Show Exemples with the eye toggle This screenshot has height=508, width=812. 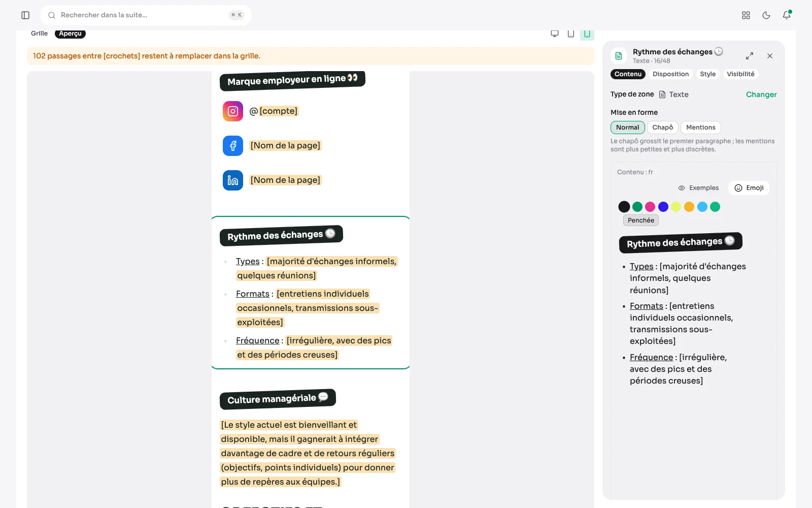click(698, 188)
